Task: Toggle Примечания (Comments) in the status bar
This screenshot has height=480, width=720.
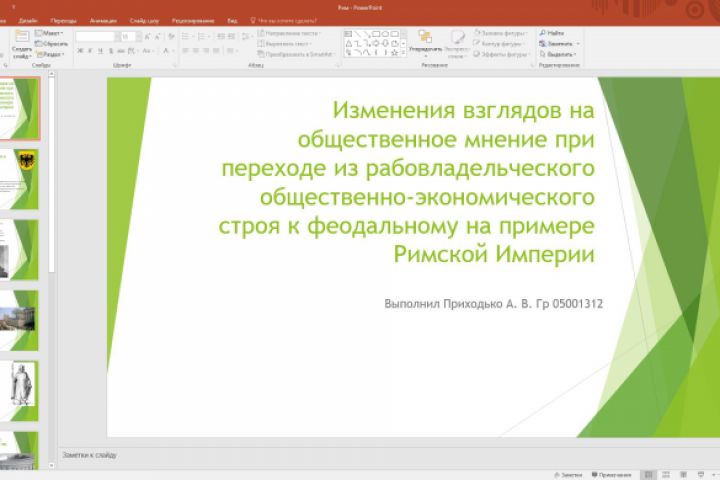Action: (x=612, y=475)
